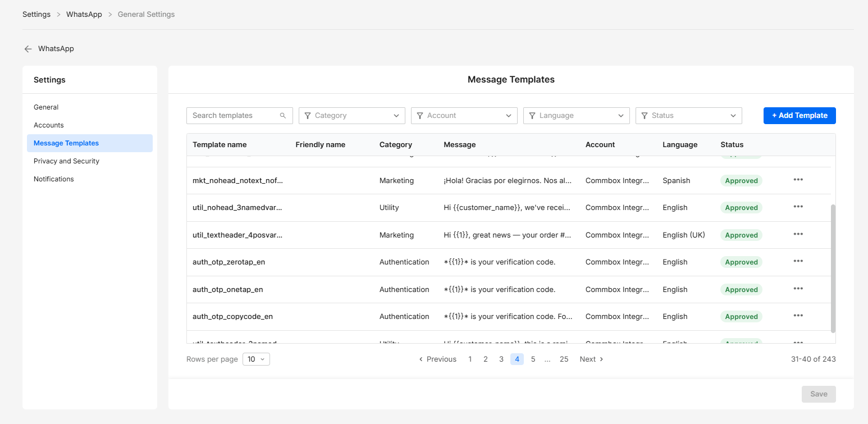Open more options for auth_otp_copycode_en template
Viewport: 868px width, 424px height.
tap(798, 316)
